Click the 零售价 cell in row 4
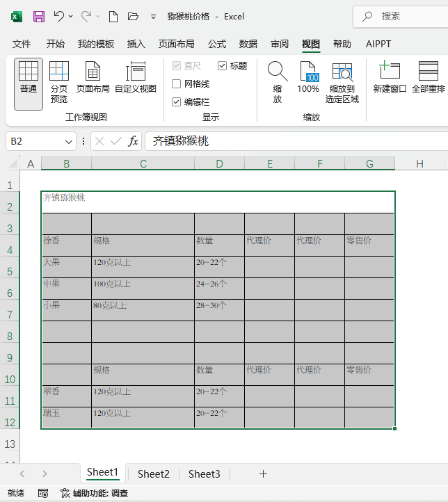This screenshot has width=448, height=502. (369, 245)
